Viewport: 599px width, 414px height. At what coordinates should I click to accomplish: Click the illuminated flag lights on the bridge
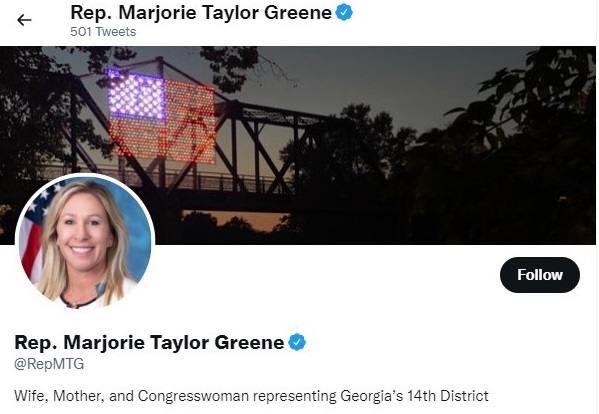pyautogui.click(x=161, y=115)
